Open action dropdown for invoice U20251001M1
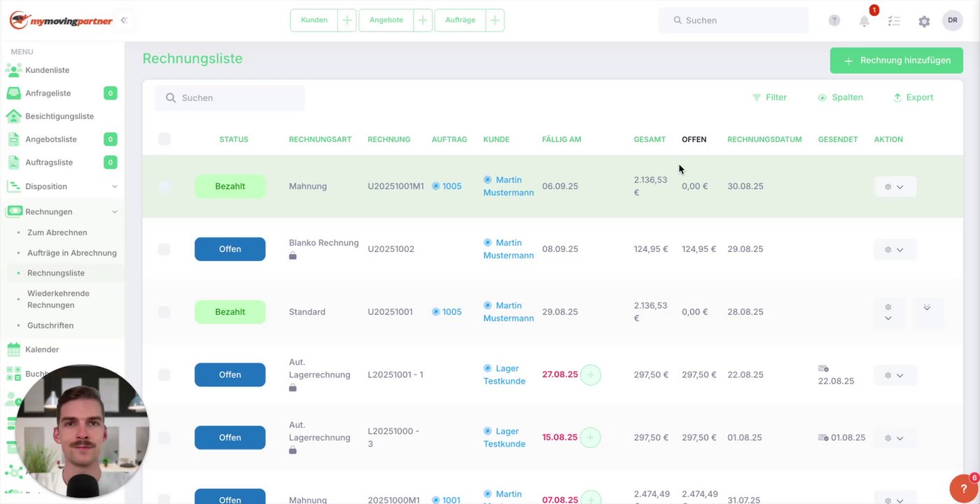This screenshot has width=980, height=504. point(895,187)
